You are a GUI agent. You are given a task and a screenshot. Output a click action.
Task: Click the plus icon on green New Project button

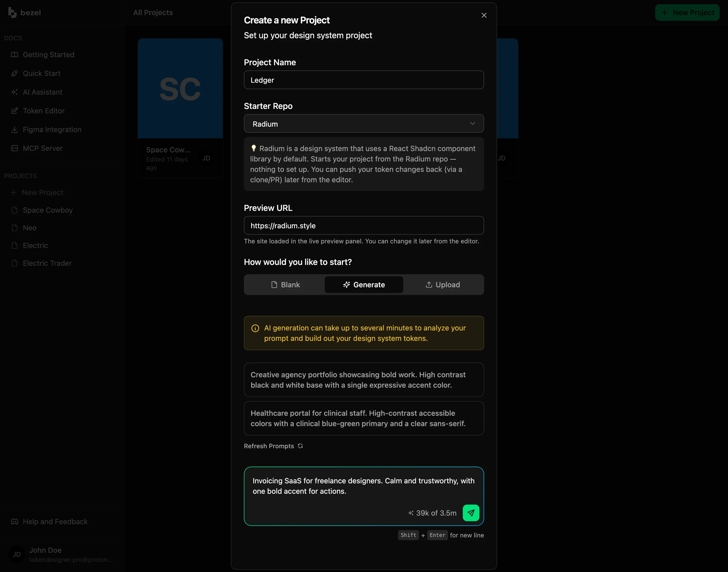tap(665, 13)
